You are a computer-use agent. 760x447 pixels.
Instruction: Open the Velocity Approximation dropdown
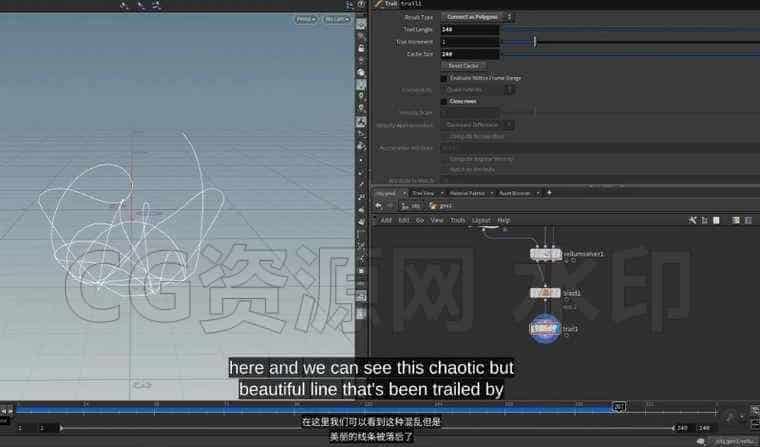[477, 125]
